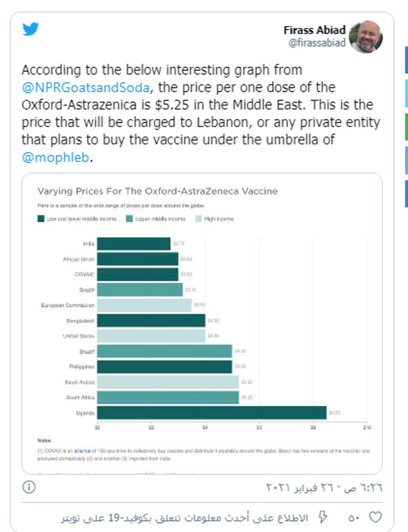The width and height of the screenshot is (408, 532).
Task: Click the Saudi Arabia bar in chart
Action: [x=168, y=382]
